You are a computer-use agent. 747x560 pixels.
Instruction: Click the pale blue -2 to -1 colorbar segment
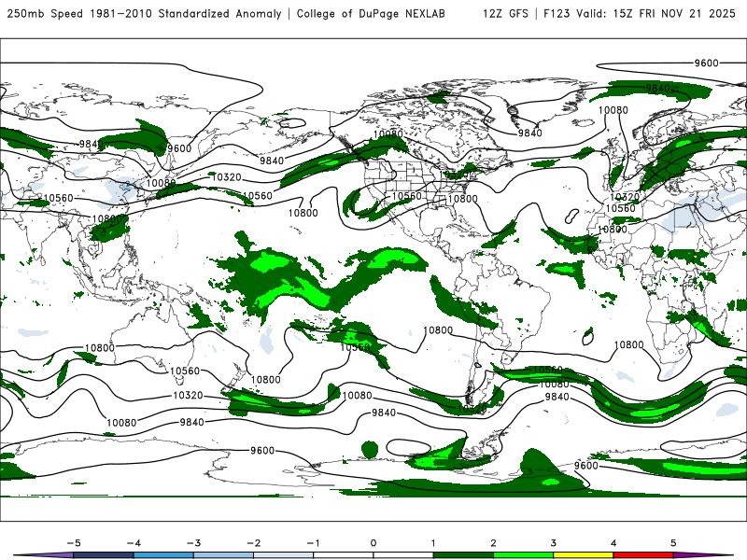click(x=284, y=555)
